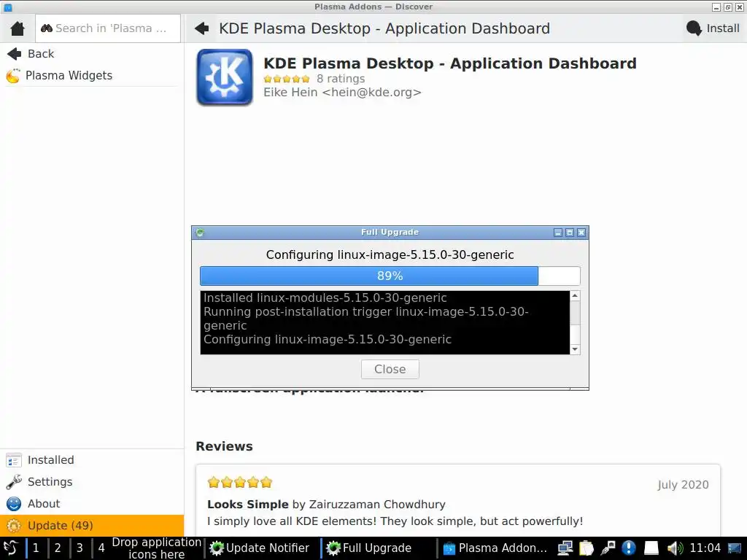The height and width of the screenshot is (560, 747).
Task: Click the 'Looks Simple' review title
Action: [248, 505]
